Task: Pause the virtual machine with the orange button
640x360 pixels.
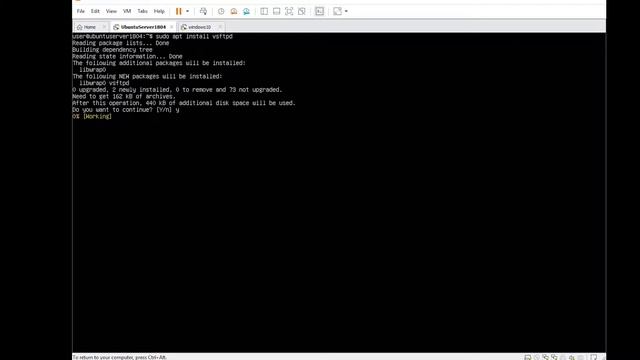Action: [178, 11]
